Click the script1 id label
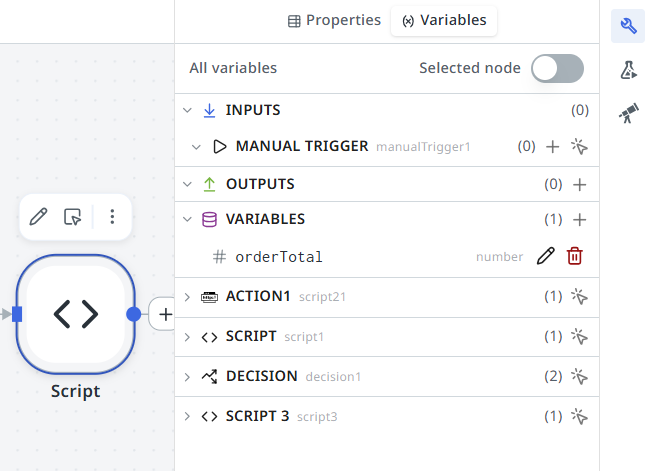The height and width of the screenshot is (471, 651). pyautogui.click(x=303, y=337)
